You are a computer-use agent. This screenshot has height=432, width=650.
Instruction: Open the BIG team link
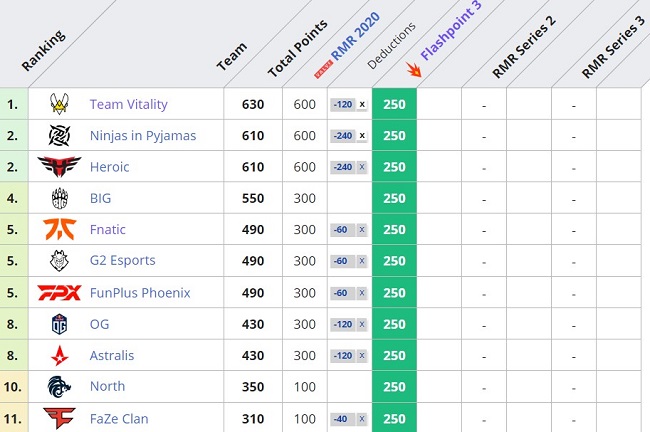point(100,198)
